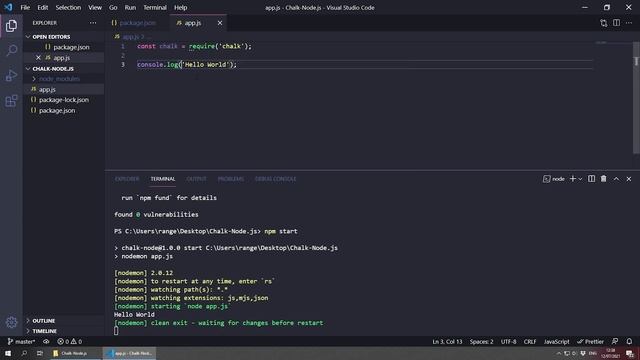
Task: Open the Go menu
Action: click(113, 7)
